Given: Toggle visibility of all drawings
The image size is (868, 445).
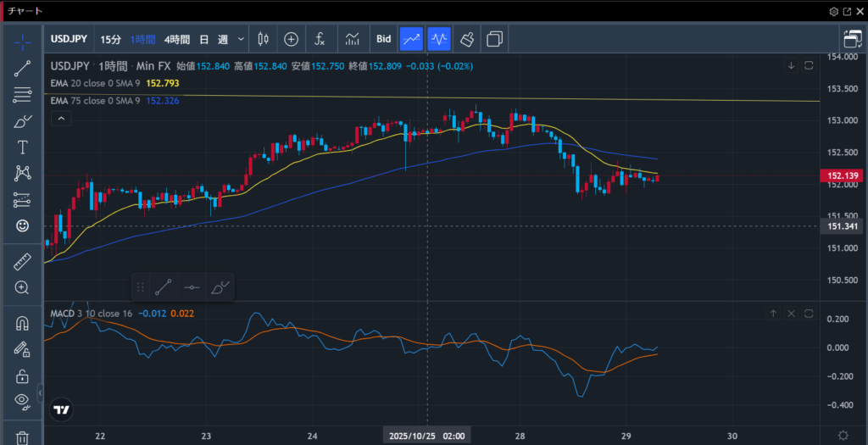Looking at the screenshot, I should pos(22,400).
